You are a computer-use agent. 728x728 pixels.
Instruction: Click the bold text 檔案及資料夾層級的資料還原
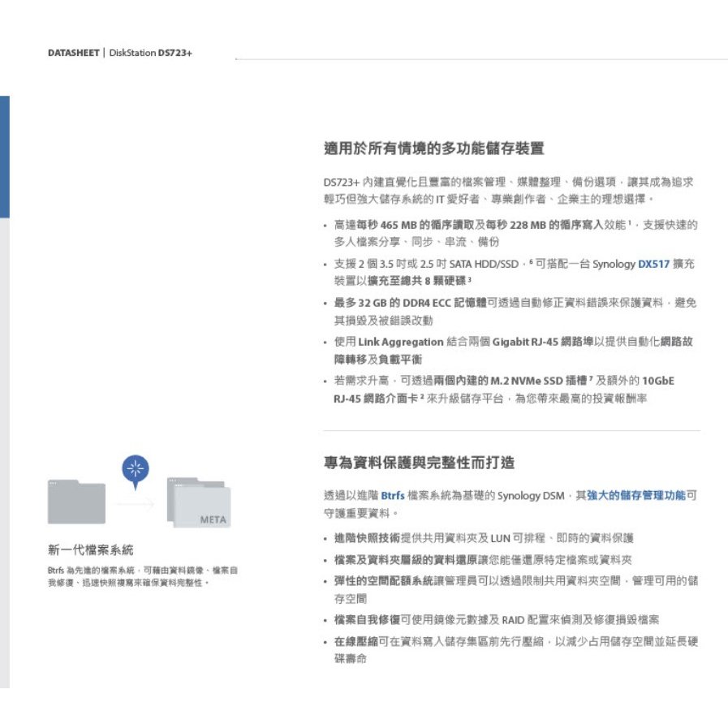406,560
